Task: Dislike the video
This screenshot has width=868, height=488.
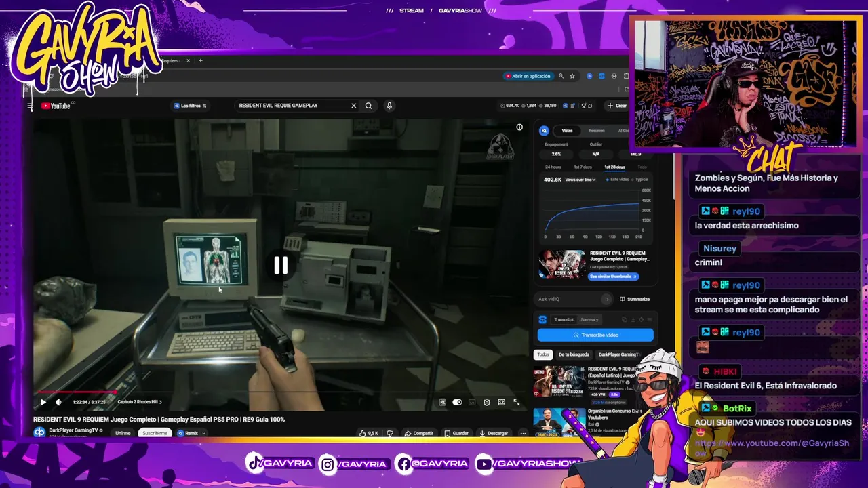Action: [x=390, y=433]
